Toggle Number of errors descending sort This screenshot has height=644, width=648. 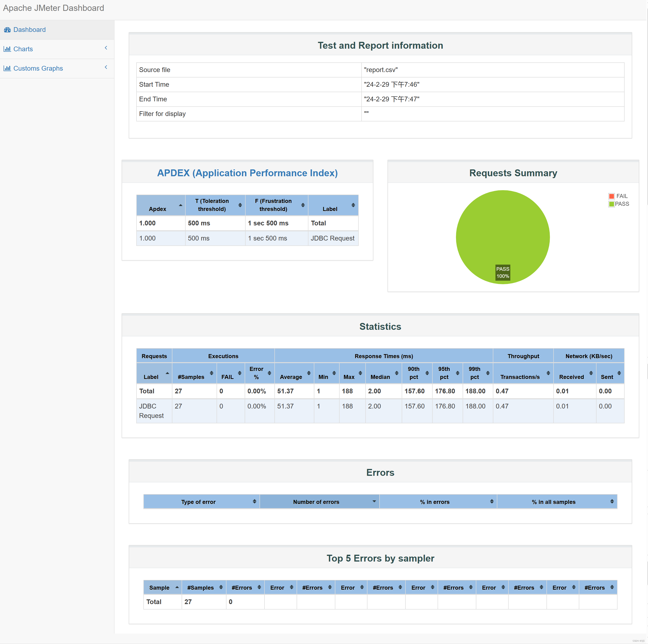click(x=374, y=501)
